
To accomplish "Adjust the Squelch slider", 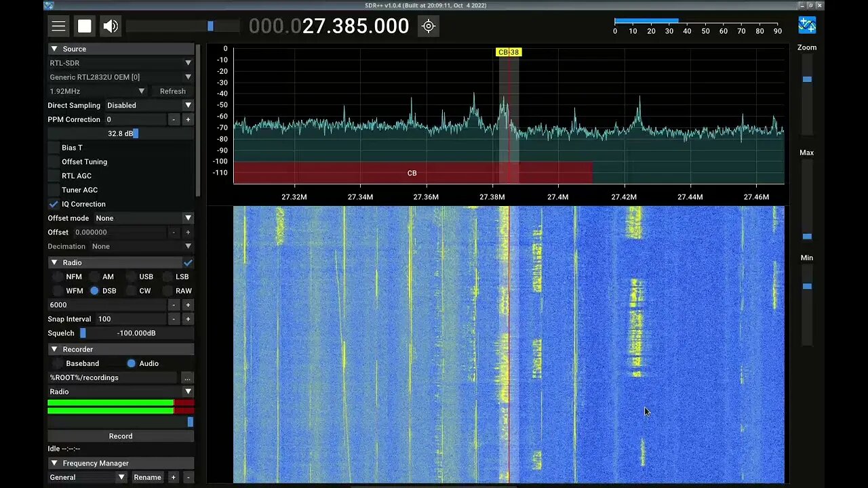I will tap(136, 333).
